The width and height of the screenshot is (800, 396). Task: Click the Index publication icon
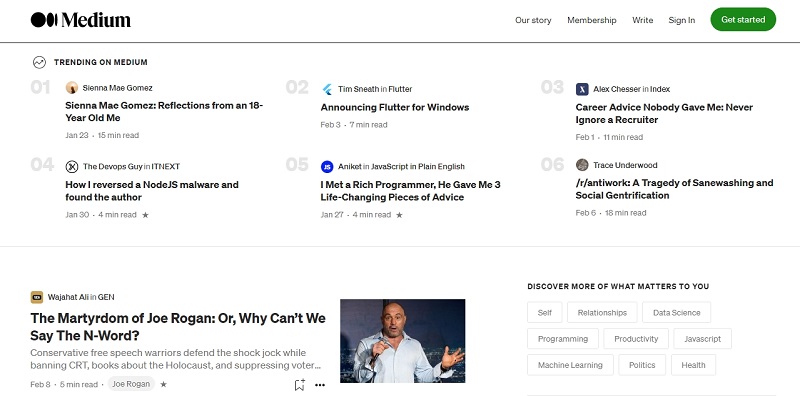[x=582, y=89]
